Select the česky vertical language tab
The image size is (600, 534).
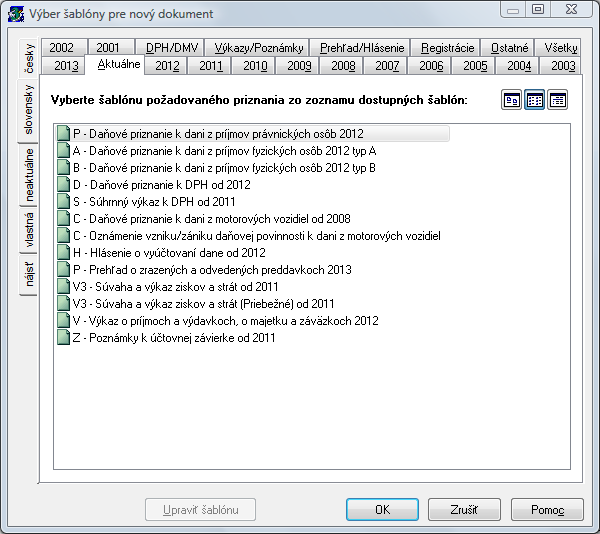(29, 59)
